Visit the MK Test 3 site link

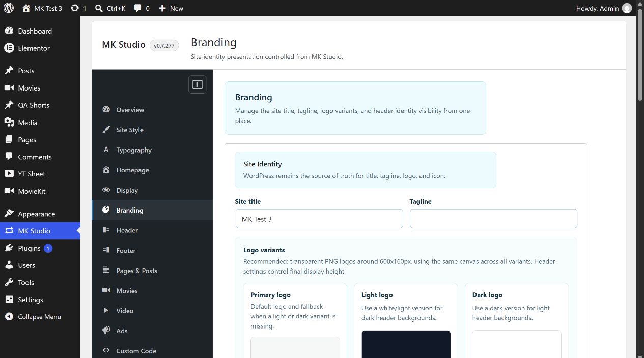coord(42,8)
